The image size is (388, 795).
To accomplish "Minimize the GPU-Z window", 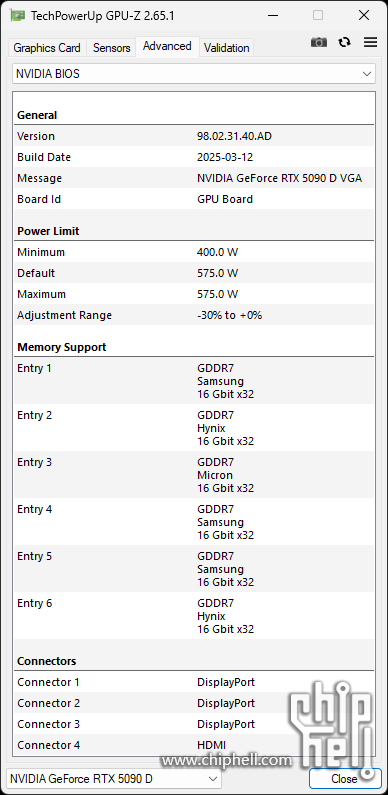I will pos(273,15).
